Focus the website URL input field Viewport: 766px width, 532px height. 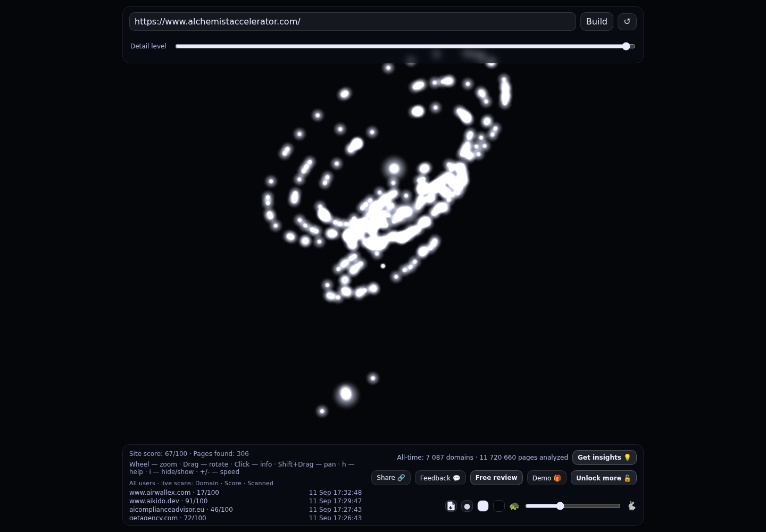[x=352, y=21]
